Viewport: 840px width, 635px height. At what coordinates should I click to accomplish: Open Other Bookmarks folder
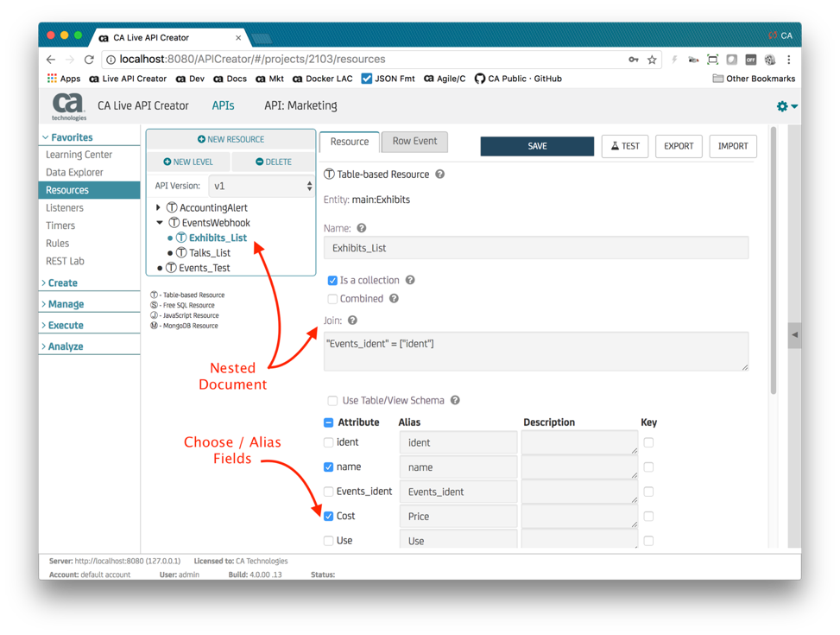[754, 79]
